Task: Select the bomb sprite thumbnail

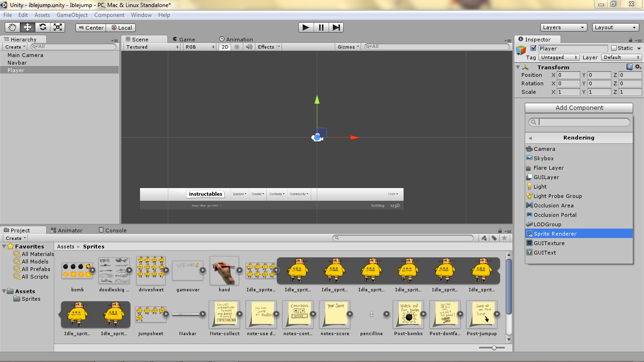Action: pos(77,271)
